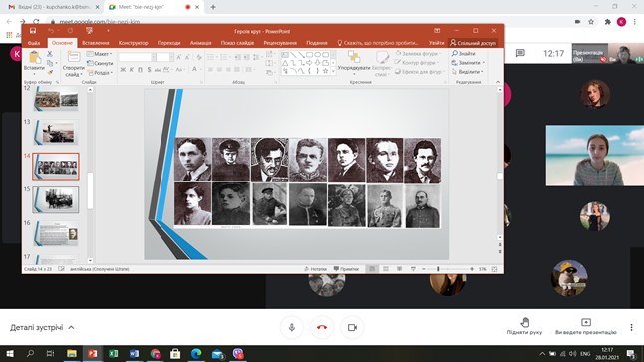Click the Redo icon in quick access toolbar
This screenshot has width=644, height=362.
70,31
